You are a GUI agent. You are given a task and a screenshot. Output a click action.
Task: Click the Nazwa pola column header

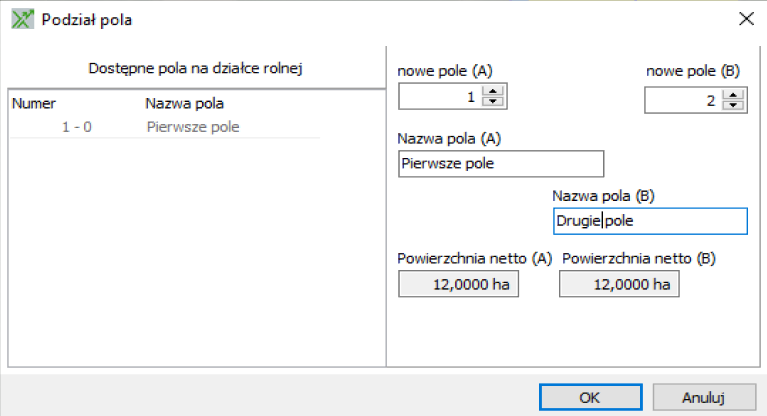[x=184, y=103]
